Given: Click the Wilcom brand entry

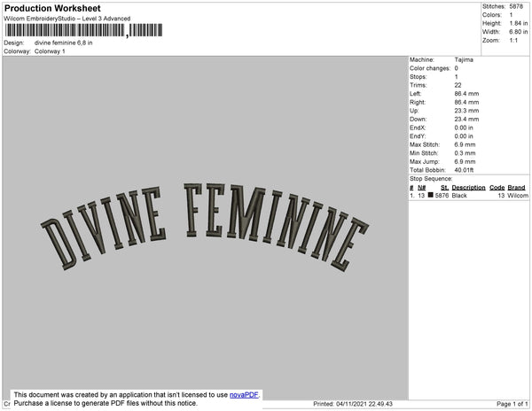Looking at the screenshot, I should click(x=518, y=196).
